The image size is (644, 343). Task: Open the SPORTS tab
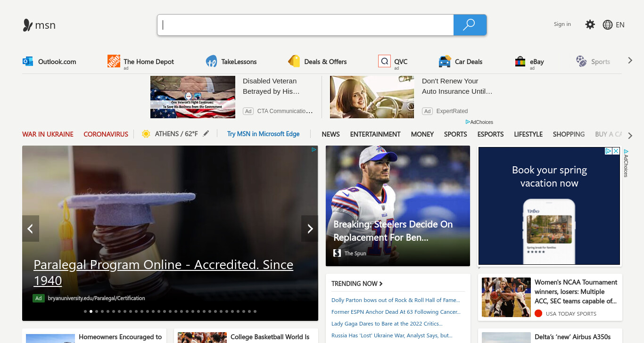click(x=455, y=134)
